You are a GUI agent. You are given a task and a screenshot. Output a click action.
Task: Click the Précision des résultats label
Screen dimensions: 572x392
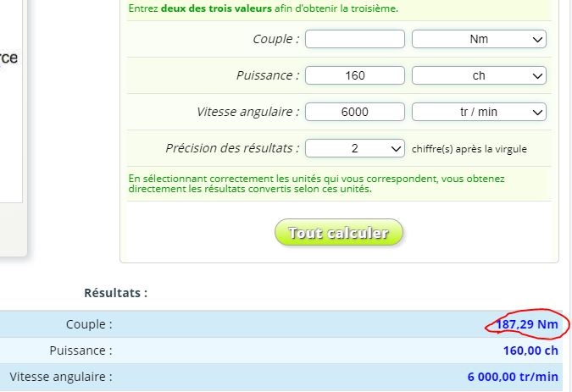pyautogui.click(x=232, y=148)
